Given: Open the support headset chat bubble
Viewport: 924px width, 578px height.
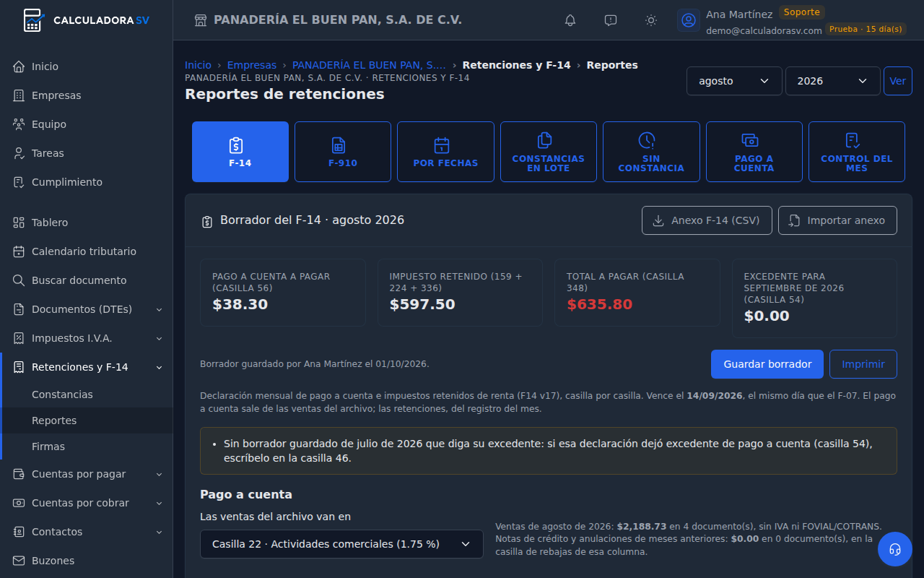Looking at the screenshot, I should point(895,549).
